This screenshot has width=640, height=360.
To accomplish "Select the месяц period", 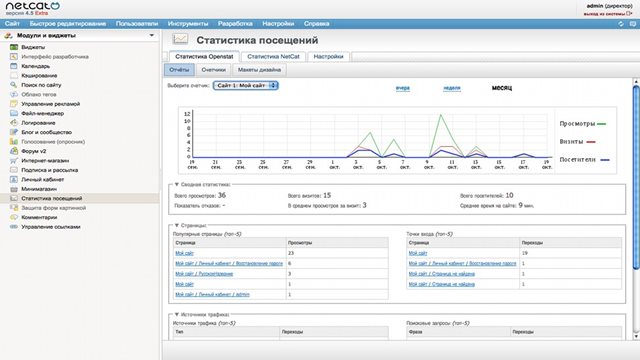I will 502,88.
